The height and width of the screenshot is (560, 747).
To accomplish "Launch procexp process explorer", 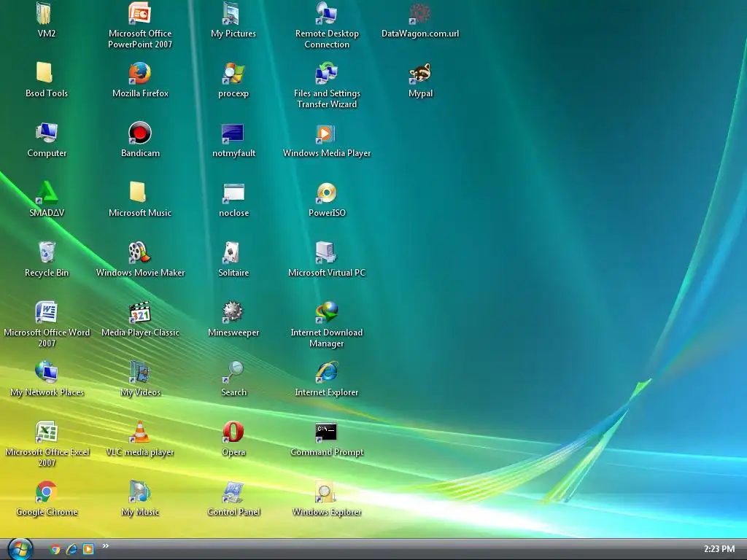I will coord(233,73).
